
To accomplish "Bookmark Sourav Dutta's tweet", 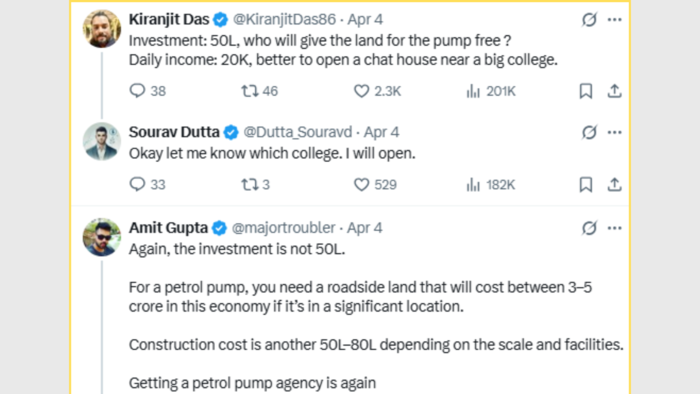I will pyautogui.click(x=586, y=184).
